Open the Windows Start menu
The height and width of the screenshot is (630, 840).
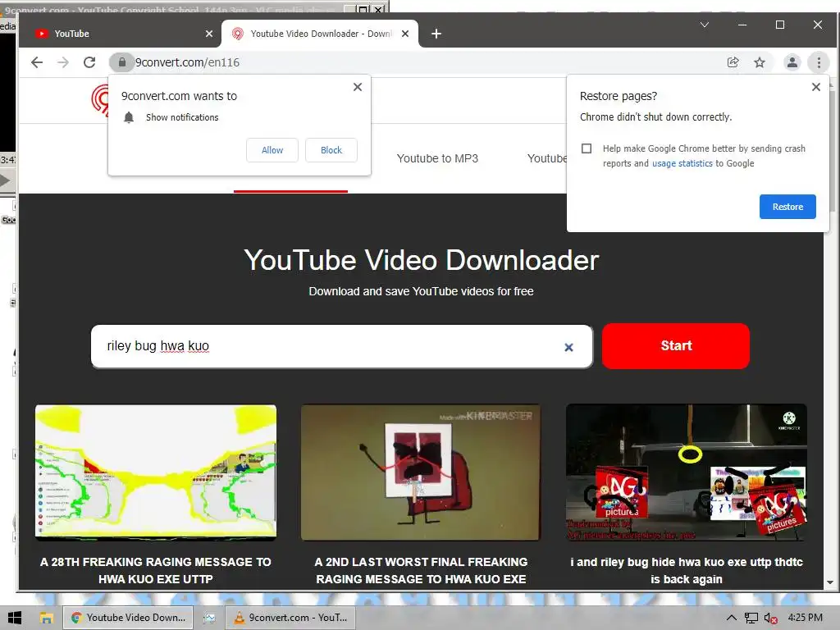(x=15, y=618)
